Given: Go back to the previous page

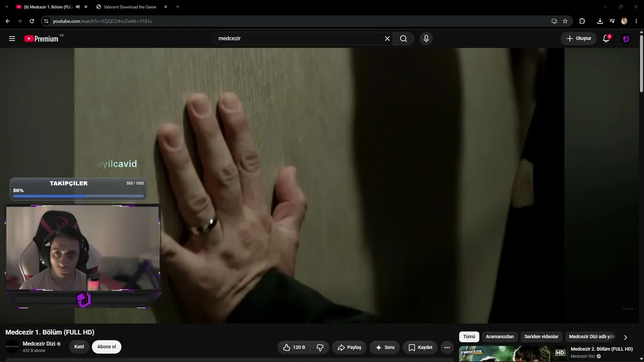Looking at the screenshot, I should click(x=8, y=21).
